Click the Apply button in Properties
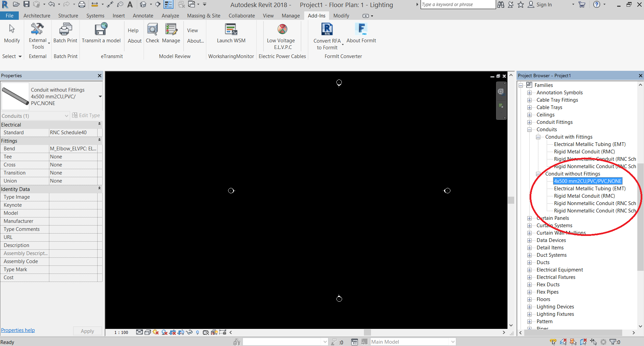 (87, 331)
